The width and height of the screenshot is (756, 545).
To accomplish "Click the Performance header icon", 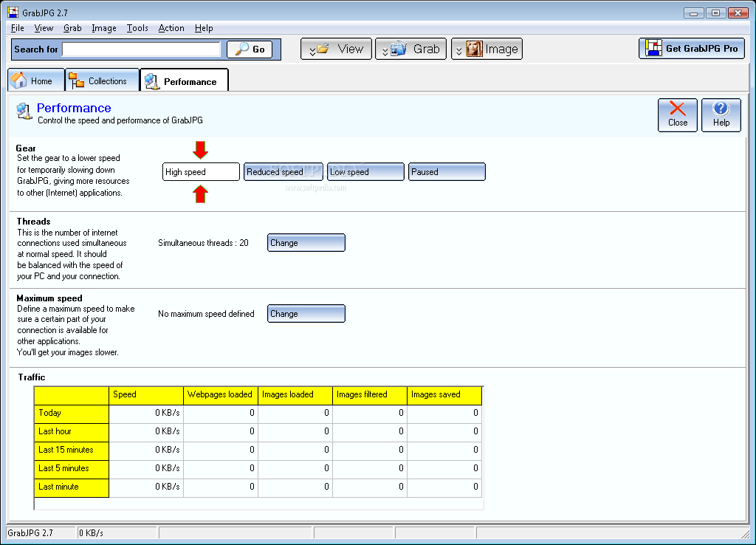I will [24, 111].
